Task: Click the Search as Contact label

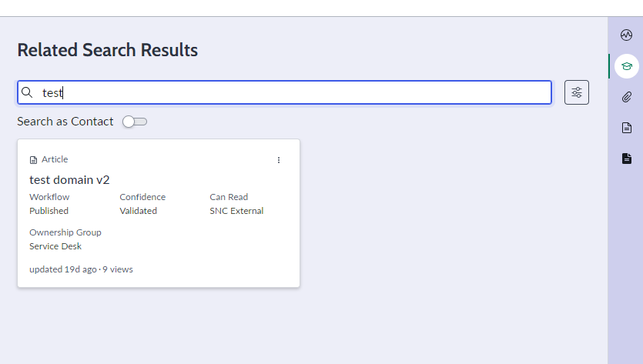Action: [65, 122]
